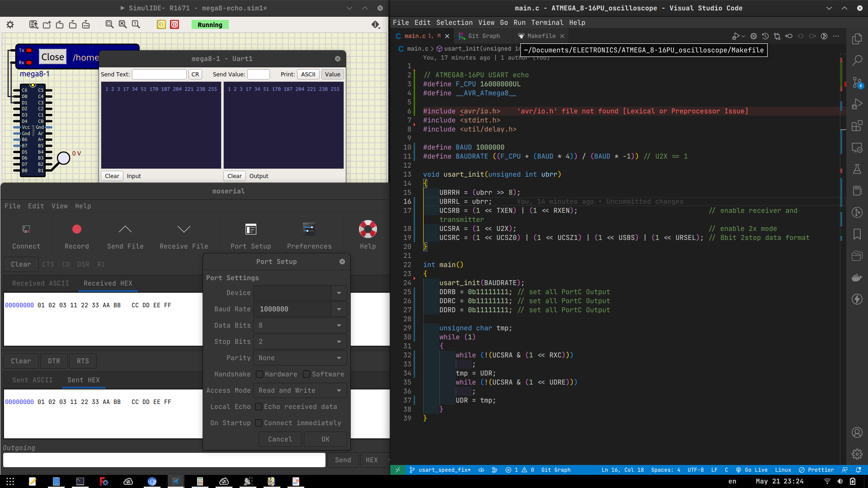868x488 pixels.
Task: Click the CR button in Uart1 panel
Action: point(195,74)
